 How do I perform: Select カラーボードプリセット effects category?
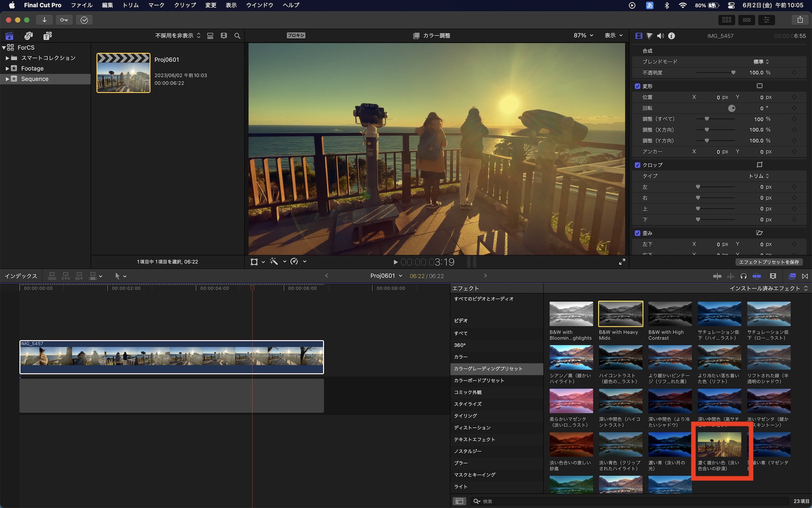click(479, 380)
